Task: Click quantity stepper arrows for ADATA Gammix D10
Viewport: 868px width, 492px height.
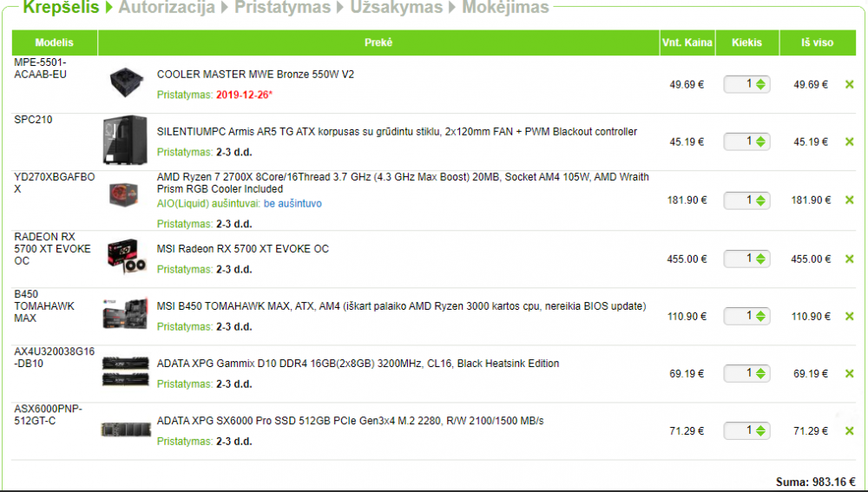Action: [x=760, y=374]
